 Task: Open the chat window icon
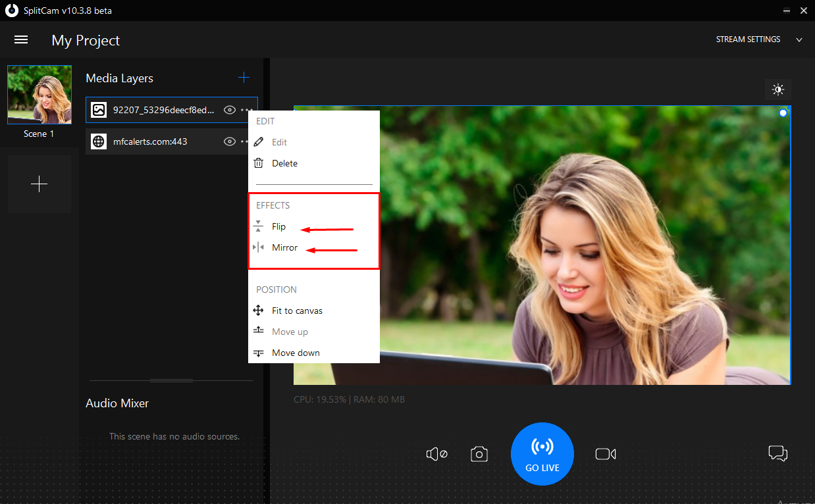[x=777, y=453]
